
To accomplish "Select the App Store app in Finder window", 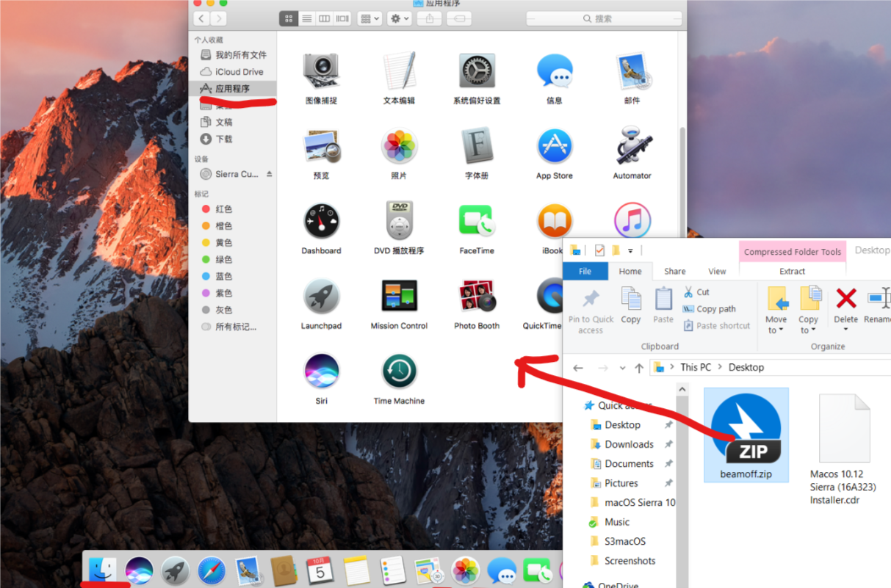I will 555,146.
